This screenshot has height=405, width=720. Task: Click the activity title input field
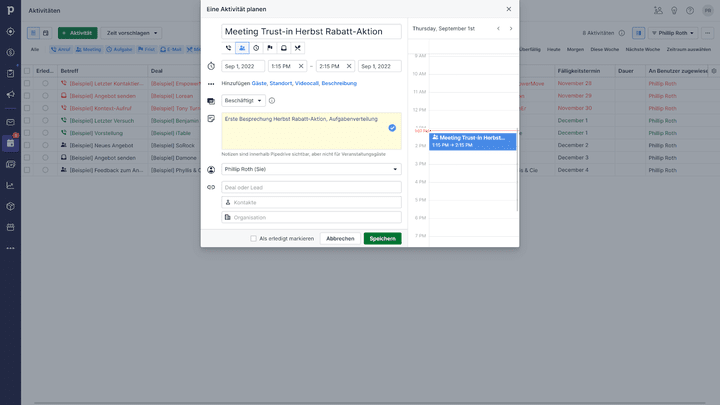point(311,31)
